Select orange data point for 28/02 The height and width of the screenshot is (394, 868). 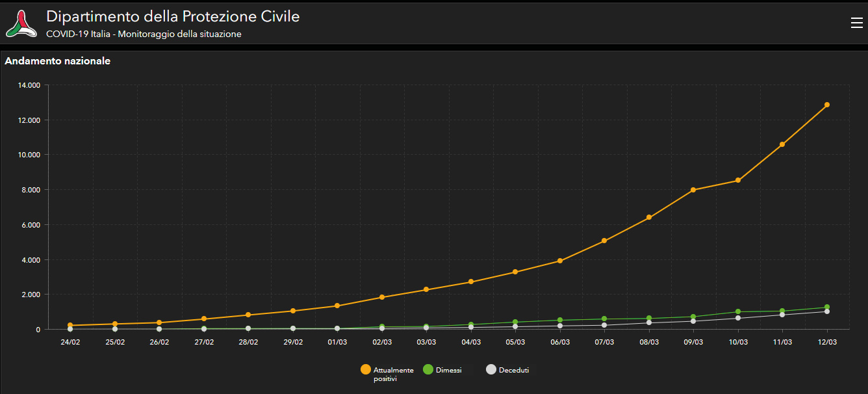pyautogui.click(x=248, y=315)
